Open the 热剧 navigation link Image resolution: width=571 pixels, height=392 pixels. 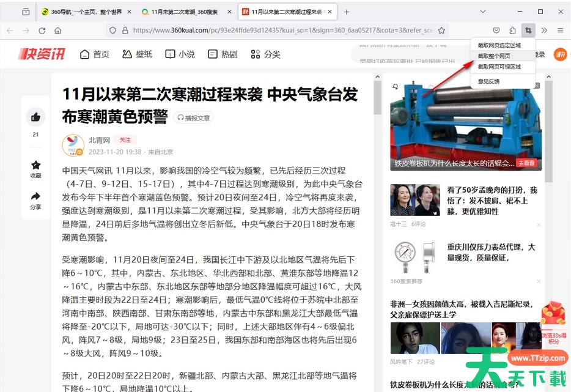point(223,54)
